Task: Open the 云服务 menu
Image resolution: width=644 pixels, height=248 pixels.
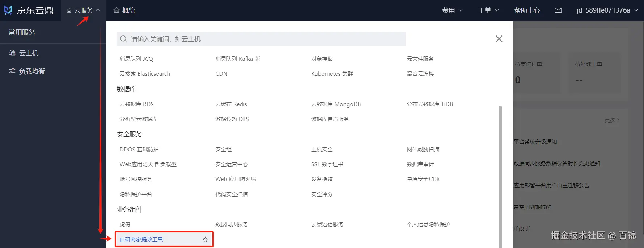Action: (x=83, y=10)
